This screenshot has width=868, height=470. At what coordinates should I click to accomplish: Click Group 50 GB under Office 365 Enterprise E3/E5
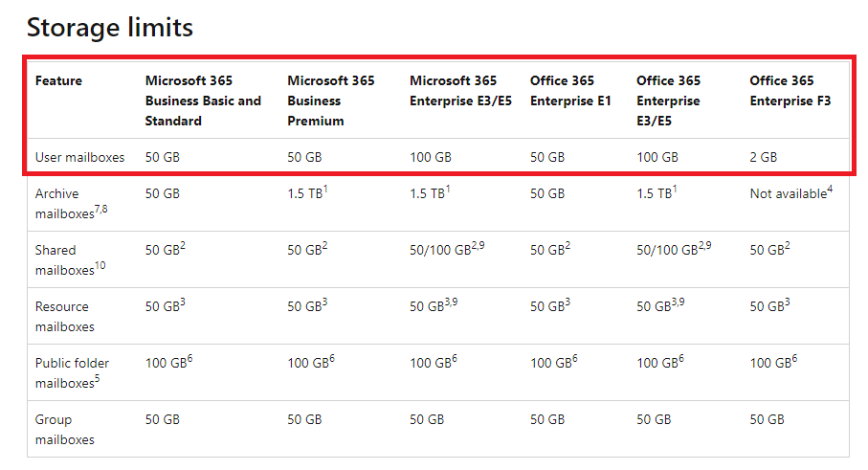(x=654, y=419)
